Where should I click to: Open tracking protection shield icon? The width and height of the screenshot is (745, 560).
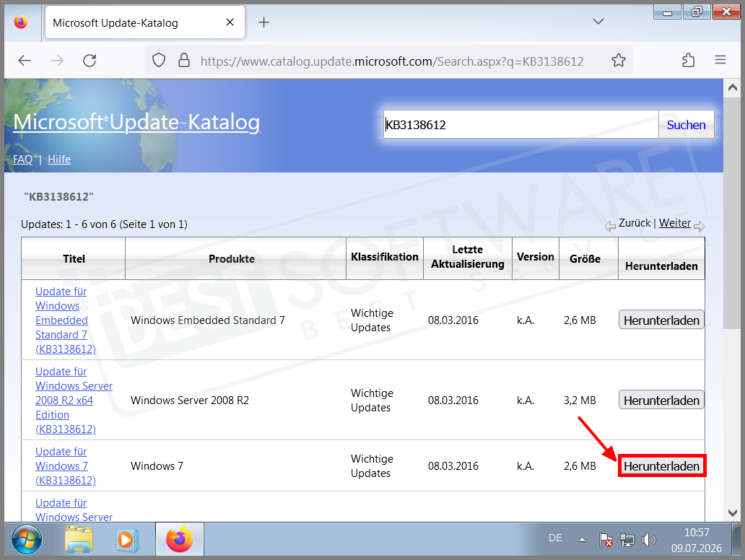click(159, 61)
